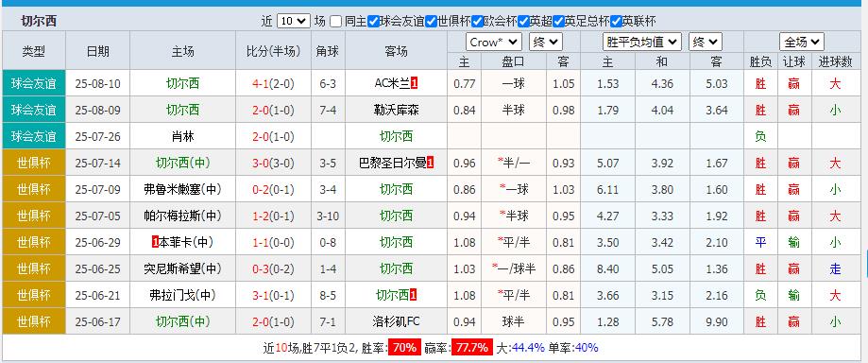The image size is (868, 363).
Task: Click the 25-06-25 date cell
Action: 97,268
